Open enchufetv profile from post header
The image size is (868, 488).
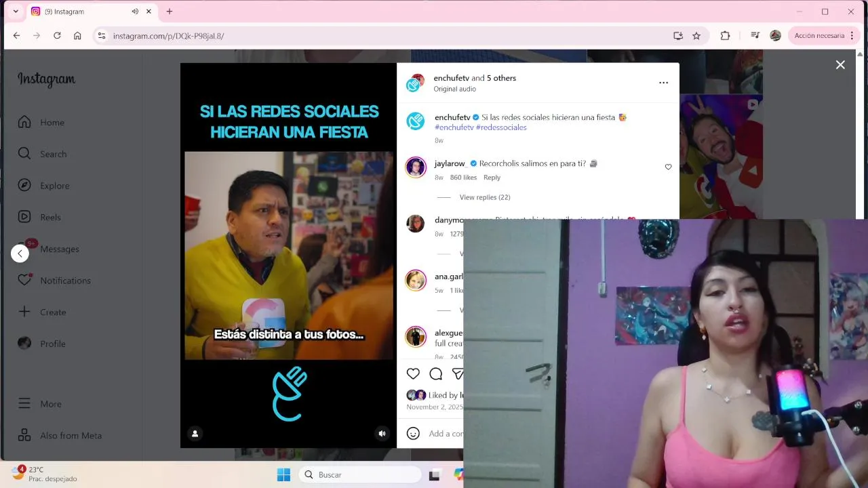point(452,78)
